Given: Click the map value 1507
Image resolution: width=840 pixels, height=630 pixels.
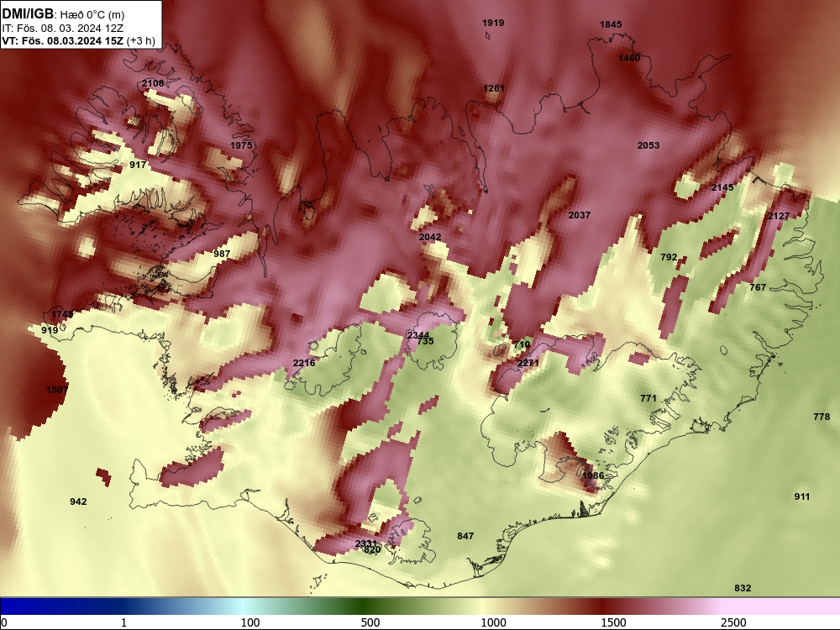Looking at the screenshot, I should coord(57,390).
